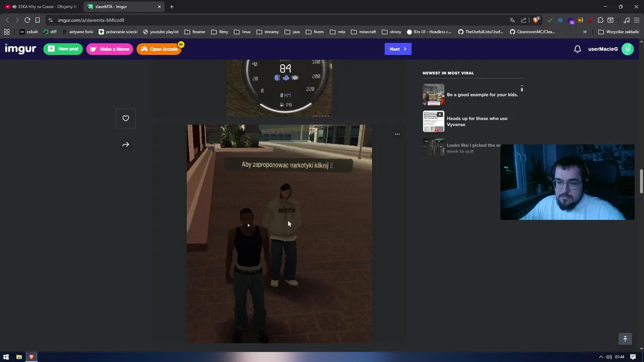Favorite the post with heart icon
This screenshot has height=362, width=644.
click(126, 119)
